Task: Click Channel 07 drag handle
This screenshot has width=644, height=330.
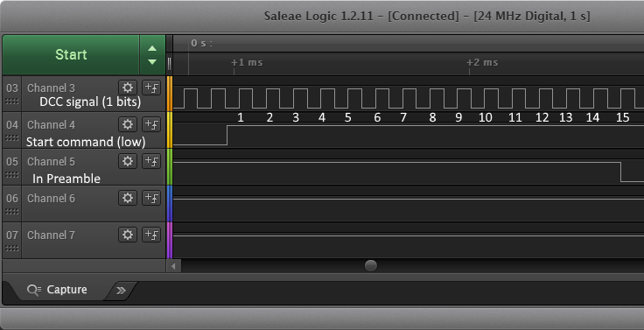Action: coord(12,249)
